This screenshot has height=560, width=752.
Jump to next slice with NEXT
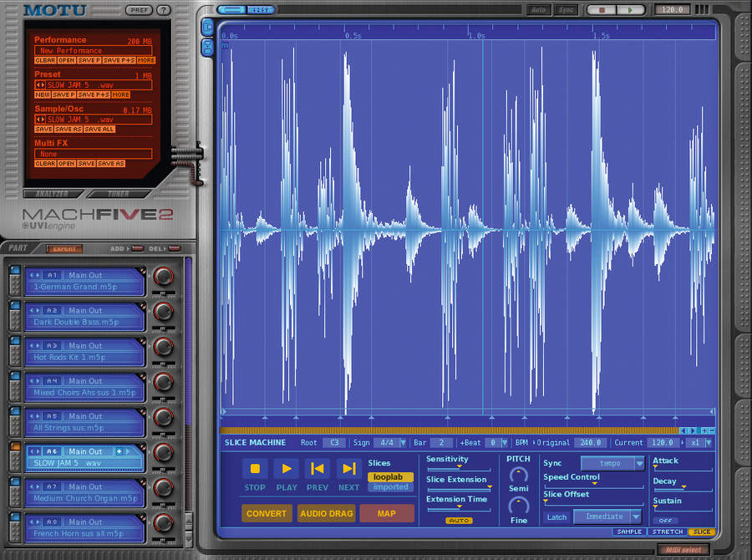pos(348,469)
